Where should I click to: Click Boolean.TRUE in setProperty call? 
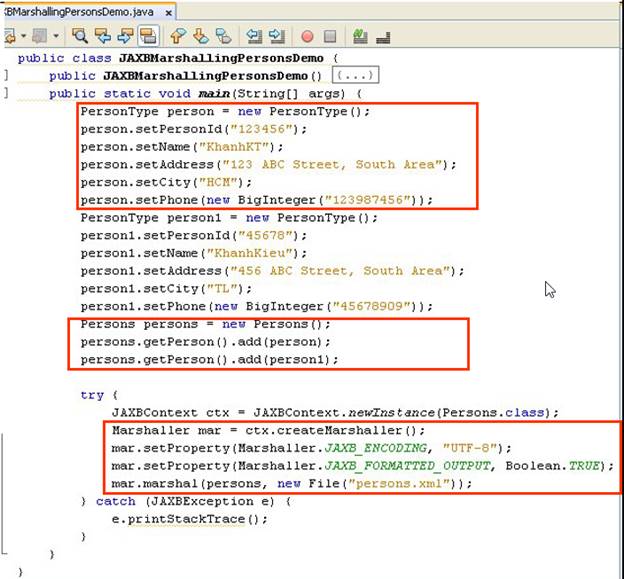click(553, 466)
